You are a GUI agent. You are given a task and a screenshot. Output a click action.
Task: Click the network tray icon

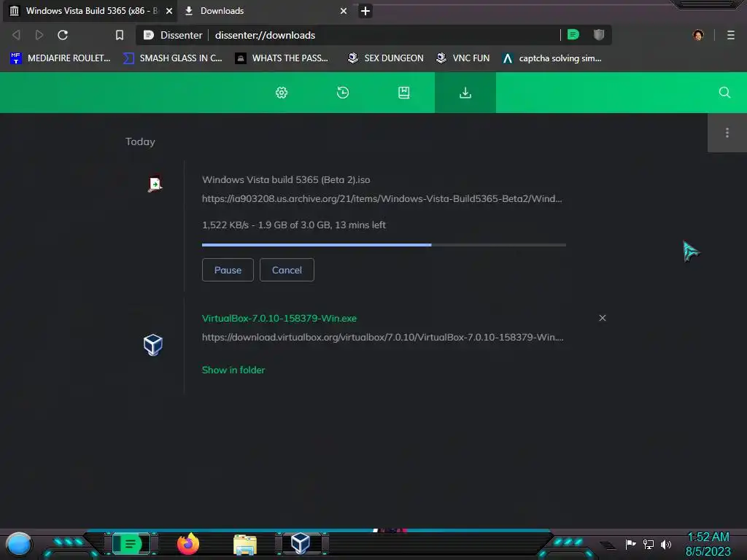point(649,544)
